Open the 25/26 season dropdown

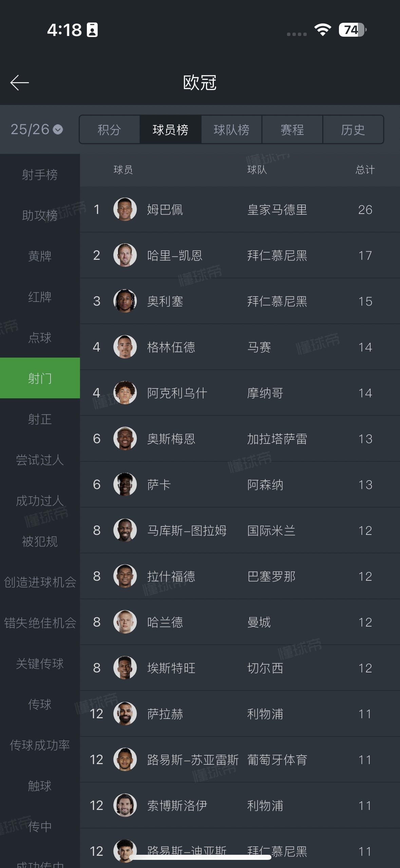37,129
